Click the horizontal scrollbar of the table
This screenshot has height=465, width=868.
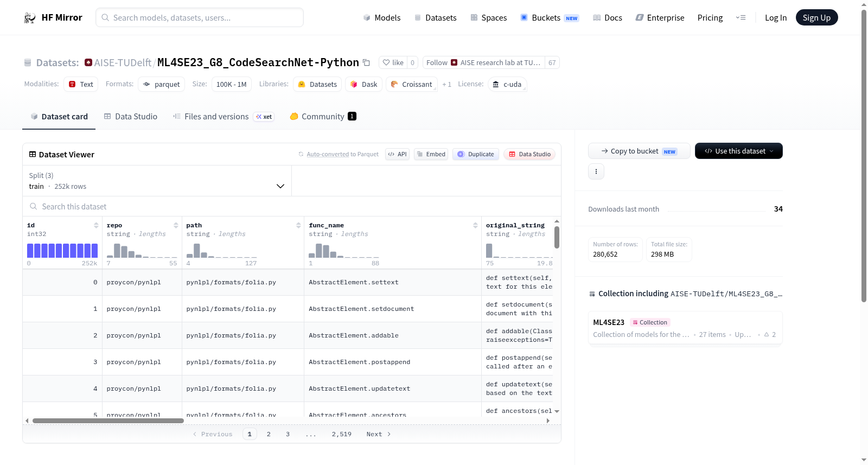(108, 421)
